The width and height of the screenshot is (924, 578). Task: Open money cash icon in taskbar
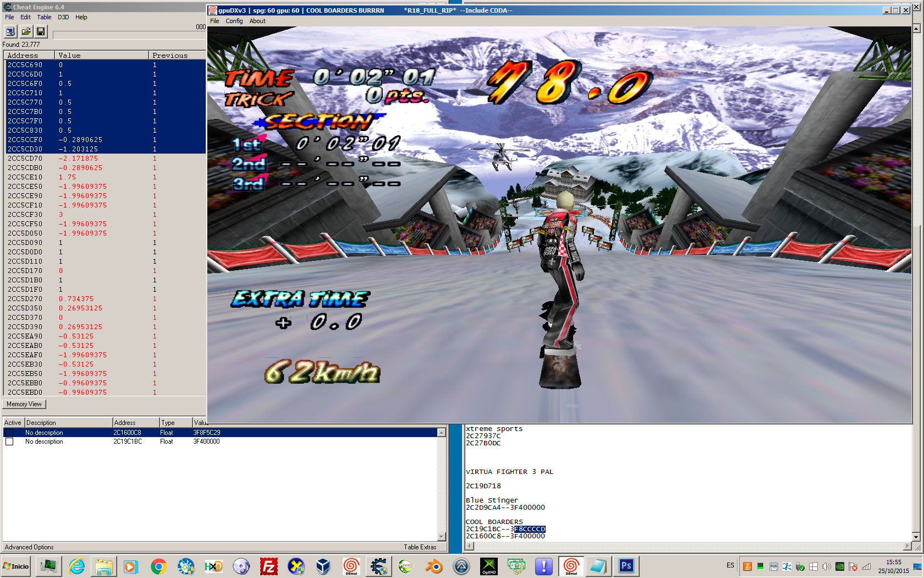[516, 566]
